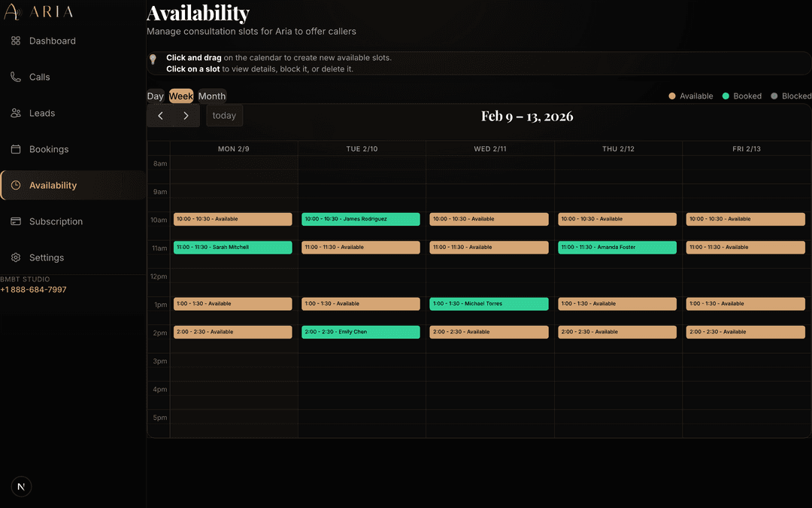812x508 pixels.
Task: Advance to next week using the right chevron
Action: click(186, 116)
